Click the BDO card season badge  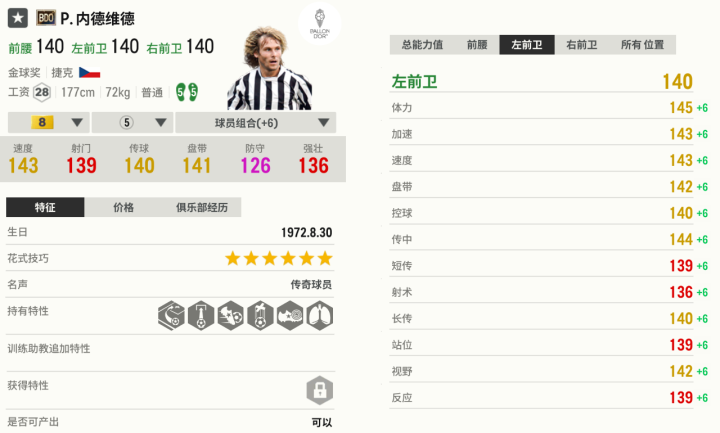45,18
